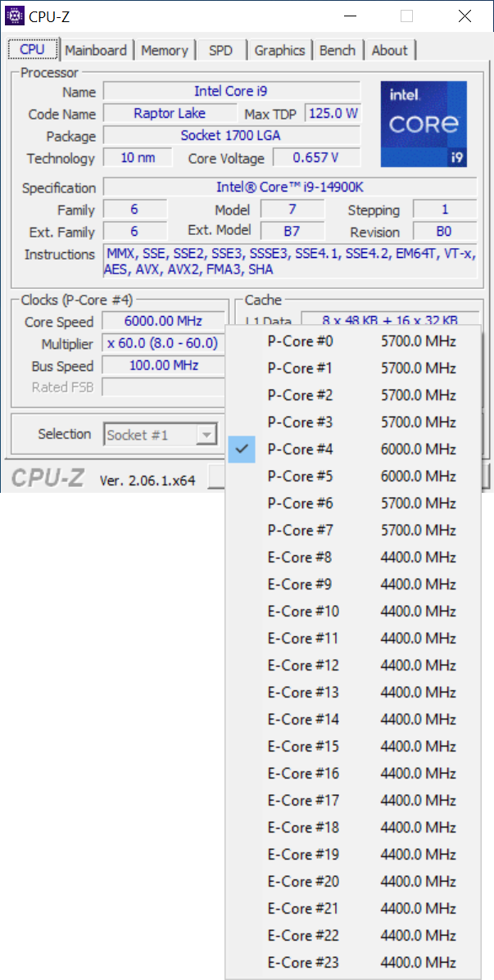Image resolution: width=494 pixels, height=980 pixels.
Task: Select E-Core #22 entry
Action: (353, 935)
